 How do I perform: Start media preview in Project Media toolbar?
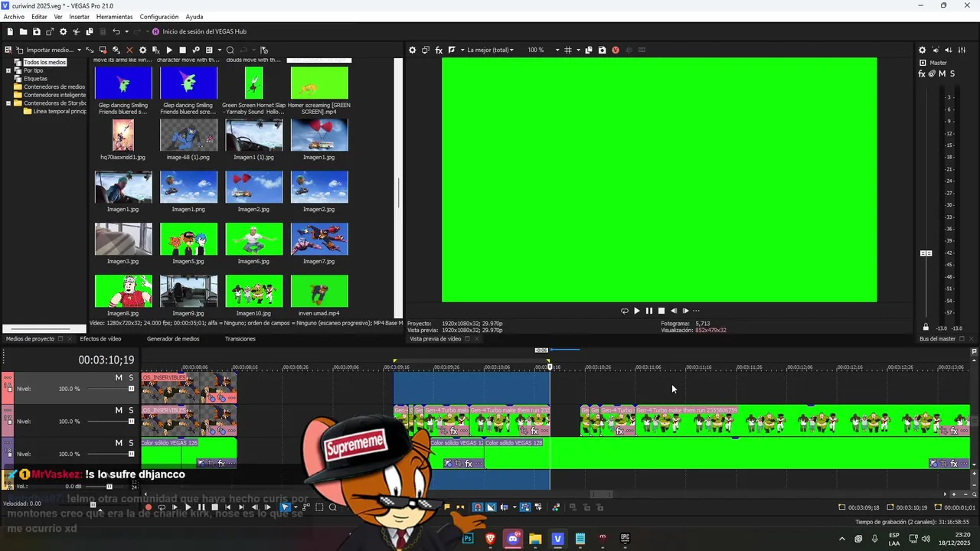[169, 50]
